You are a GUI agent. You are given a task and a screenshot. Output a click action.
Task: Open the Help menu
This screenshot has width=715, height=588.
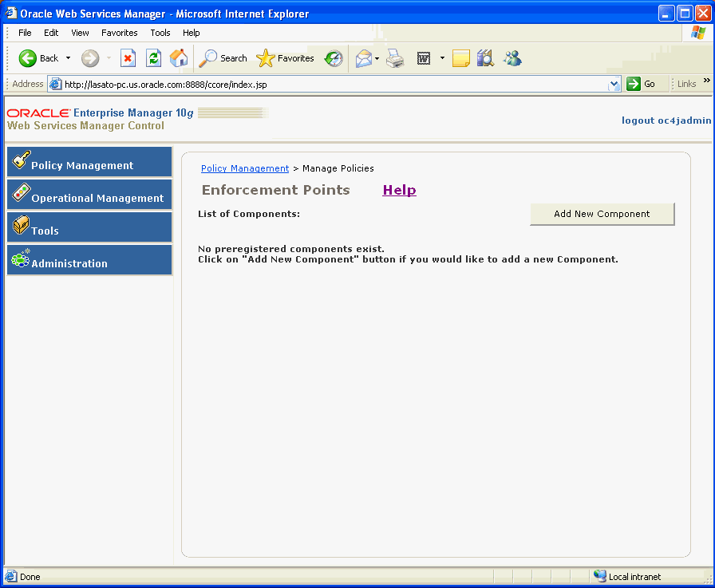coord(191,33)
